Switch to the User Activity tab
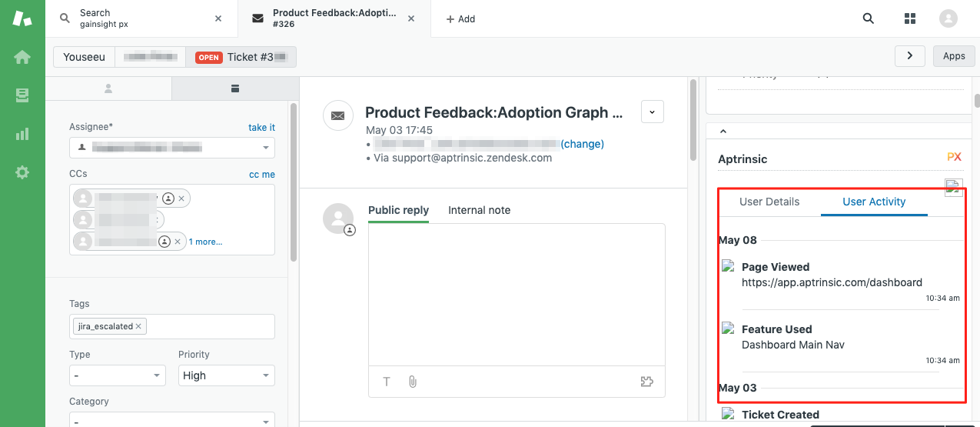 pos(874,202)
